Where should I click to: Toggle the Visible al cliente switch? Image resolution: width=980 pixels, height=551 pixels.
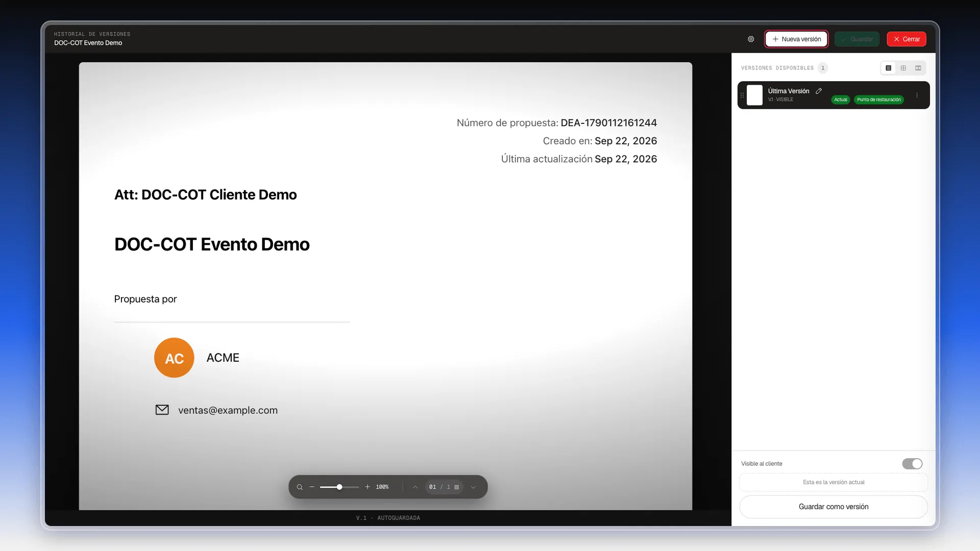point(912,464)
